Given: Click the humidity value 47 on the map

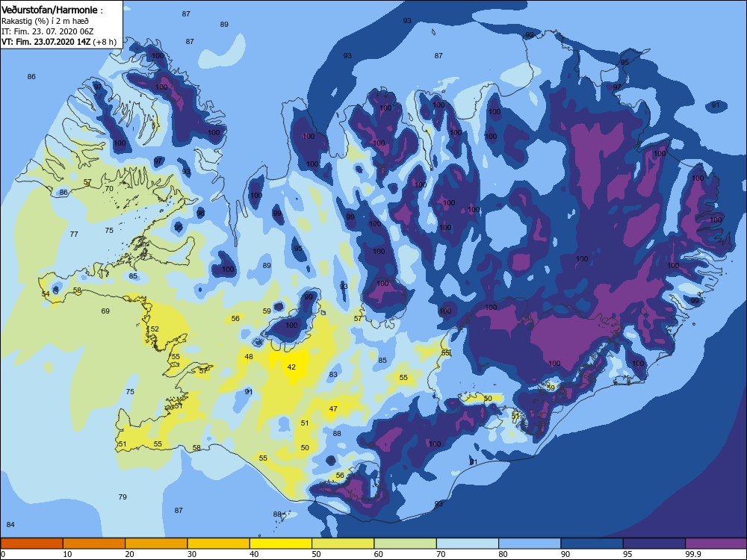Looking at the screenshot, I should (333, 409).
